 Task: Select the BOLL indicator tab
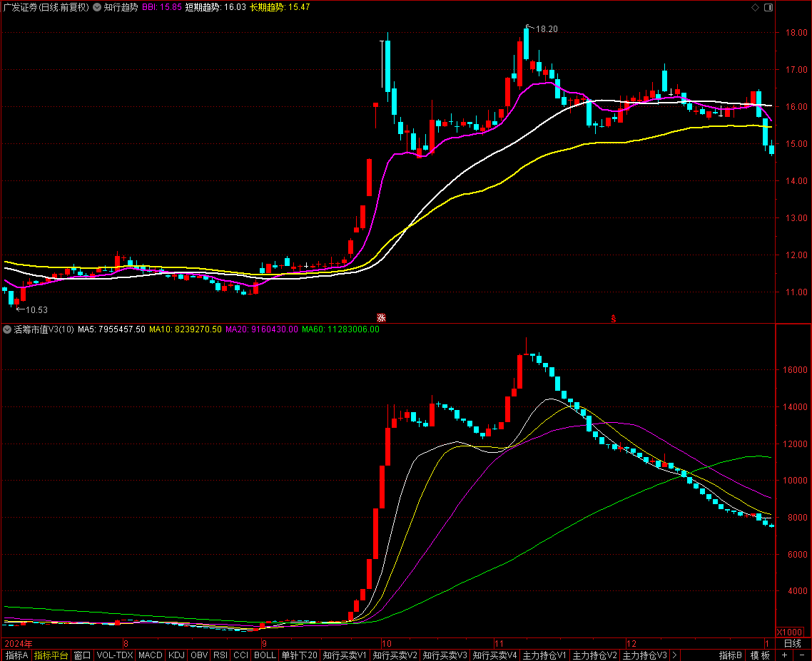point(265,655)
